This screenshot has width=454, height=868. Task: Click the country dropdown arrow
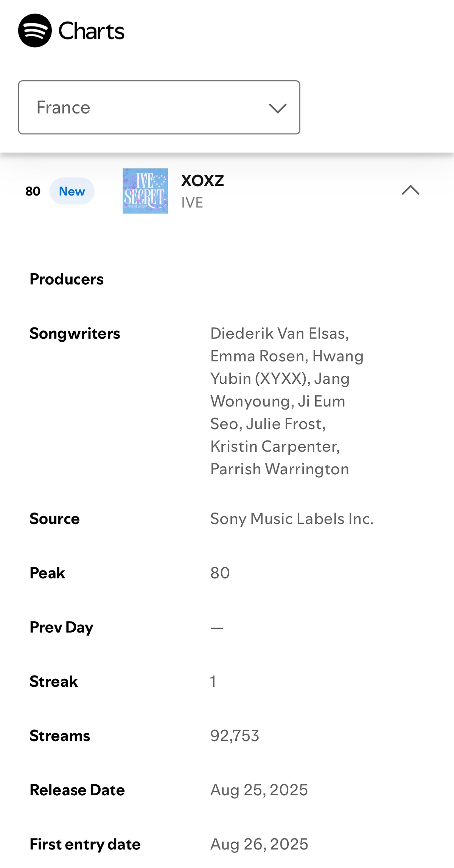[278, 108]
